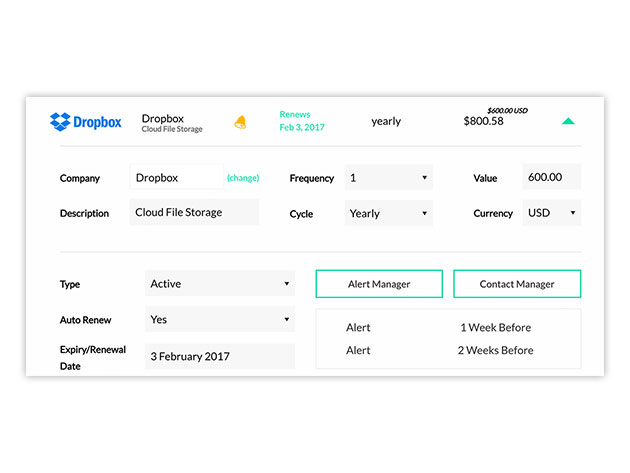The width and height of the screenshot is (630, 473).
Task: Click the Renews Feb 3, 2017 text
Action: pyautogui.click(x=302, y=121)
